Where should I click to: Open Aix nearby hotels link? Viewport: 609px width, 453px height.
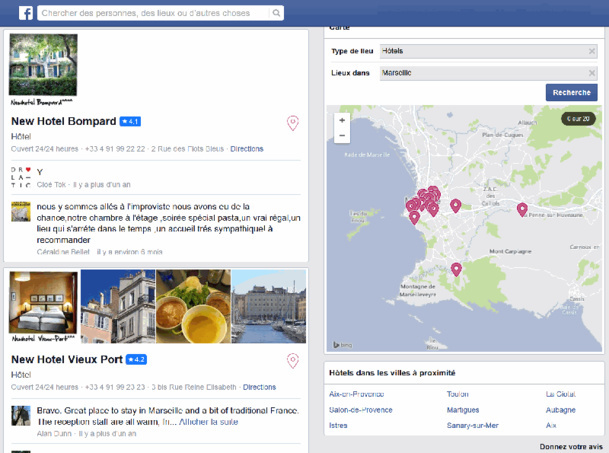(551, 425)
